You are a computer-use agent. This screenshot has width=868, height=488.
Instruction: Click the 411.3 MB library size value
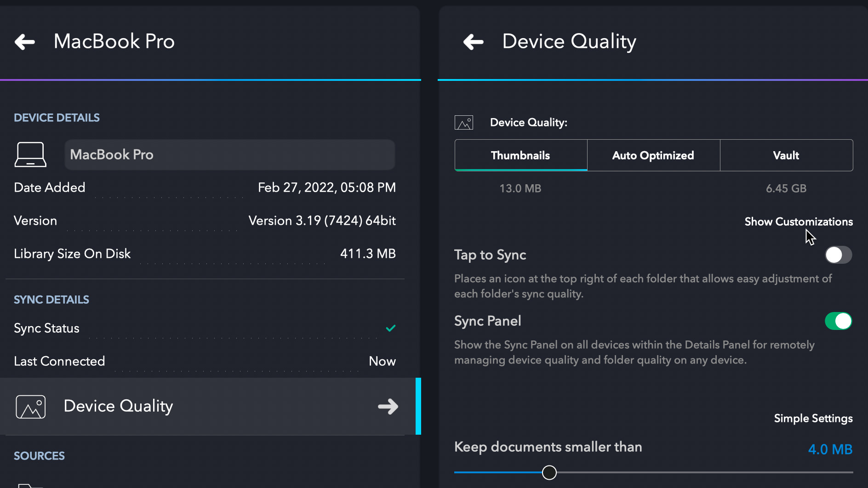point(368,254)
